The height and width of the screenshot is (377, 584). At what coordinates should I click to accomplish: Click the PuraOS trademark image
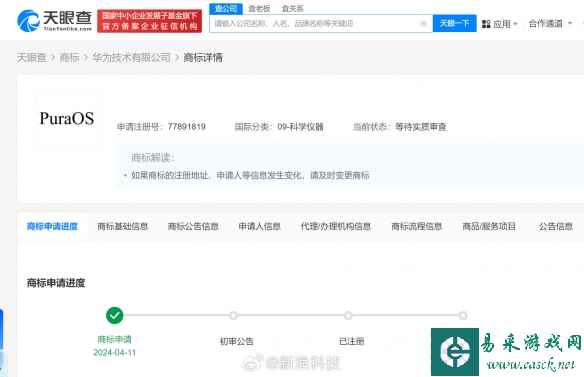coord(67,119)
